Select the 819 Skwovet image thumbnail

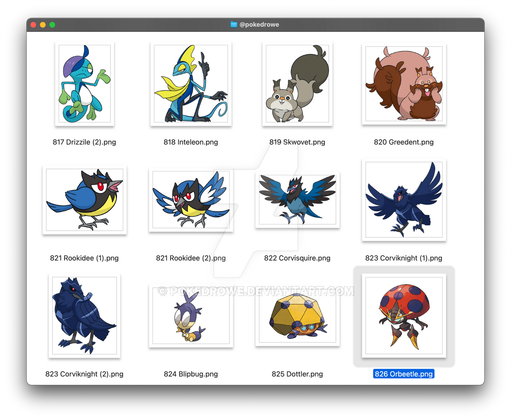pos(297,84)
